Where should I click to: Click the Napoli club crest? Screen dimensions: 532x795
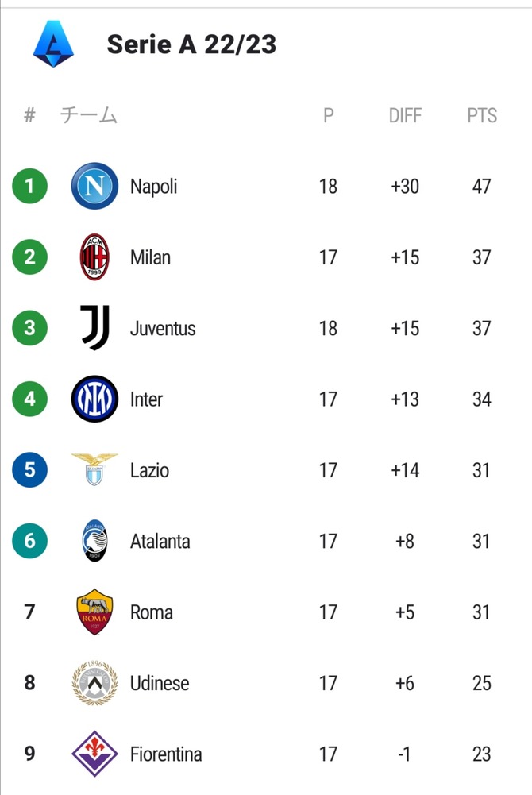[94, 187]
